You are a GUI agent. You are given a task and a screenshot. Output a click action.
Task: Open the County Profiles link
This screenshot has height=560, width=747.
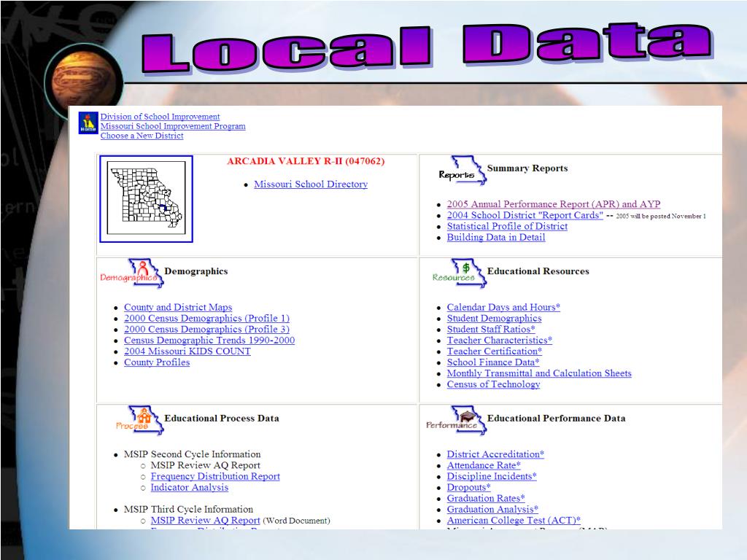pyautogui.click(x=157, y=362)
